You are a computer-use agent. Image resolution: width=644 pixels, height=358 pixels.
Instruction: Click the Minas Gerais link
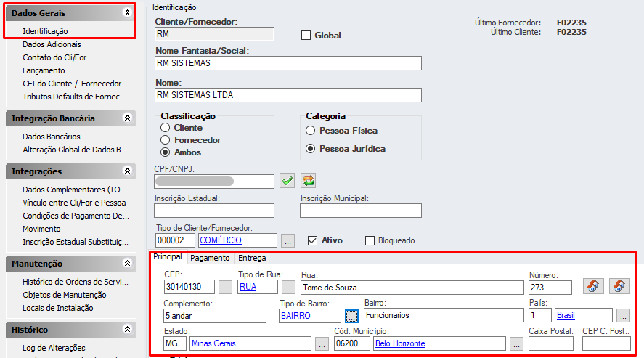(213, 343)
